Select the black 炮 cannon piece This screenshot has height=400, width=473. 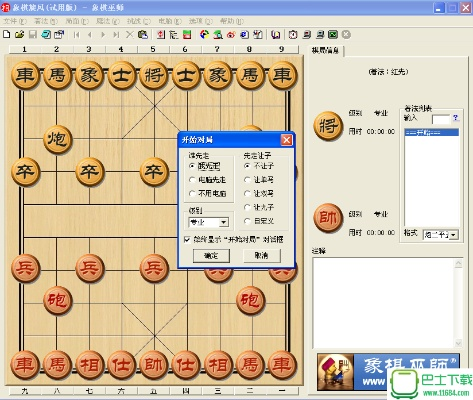point(57,139)
